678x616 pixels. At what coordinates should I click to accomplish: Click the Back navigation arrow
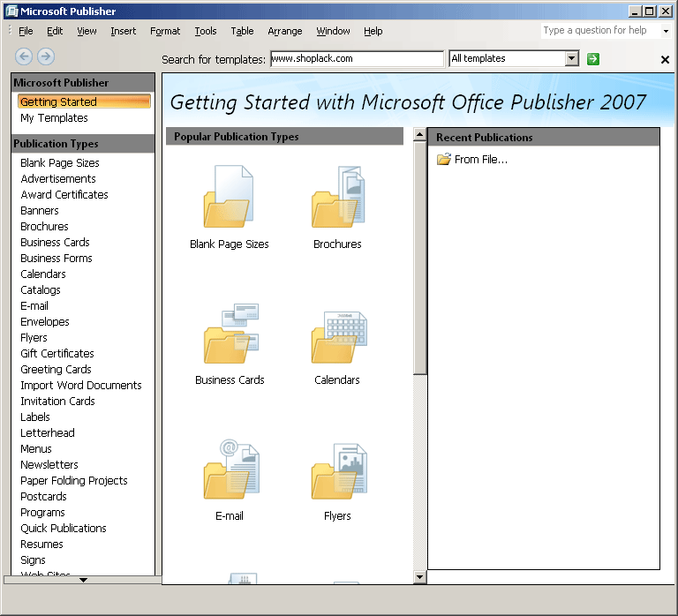[24, 56]
